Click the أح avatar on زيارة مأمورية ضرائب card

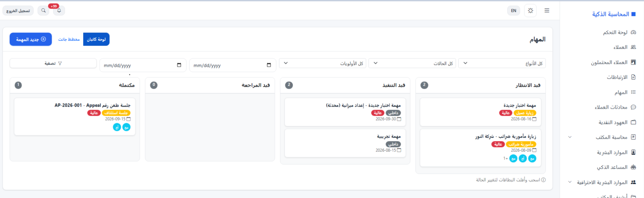point(523,158)
